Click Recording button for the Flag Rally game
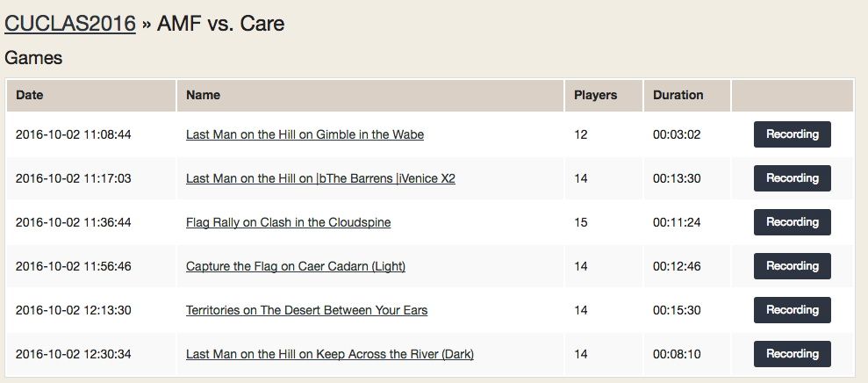The height and width of the screenshot is (383, 868). click(792, 222)
